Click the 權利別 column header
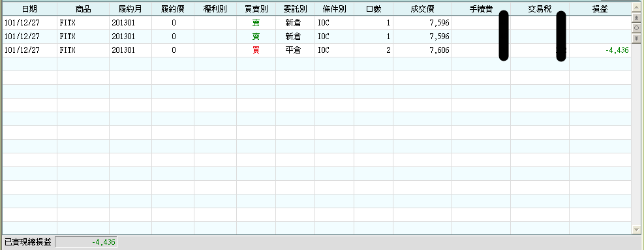The width and height of the screenshot is (644, 250). click(x=215, y=9)
